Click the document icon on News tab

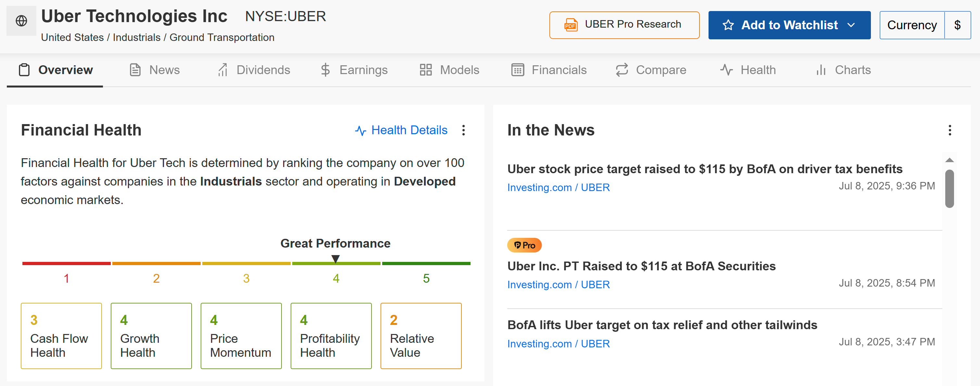pos(135,70)
